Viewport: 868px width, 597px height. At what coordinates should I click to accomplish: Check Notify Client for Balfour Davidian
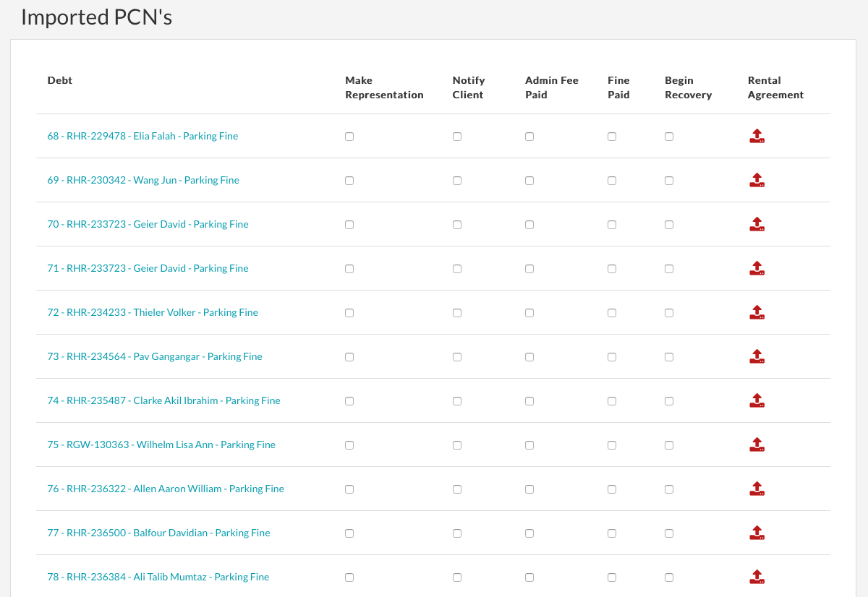point(457,533)
